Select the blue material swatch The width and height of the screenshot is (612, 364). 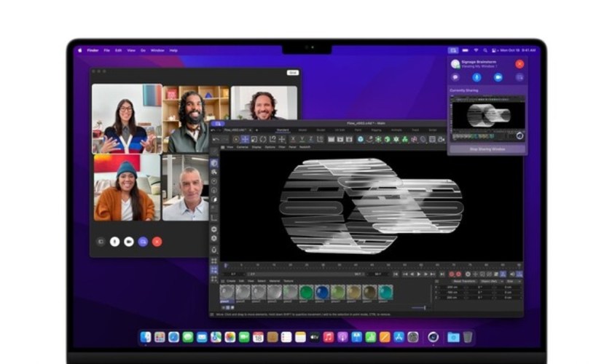321,293
